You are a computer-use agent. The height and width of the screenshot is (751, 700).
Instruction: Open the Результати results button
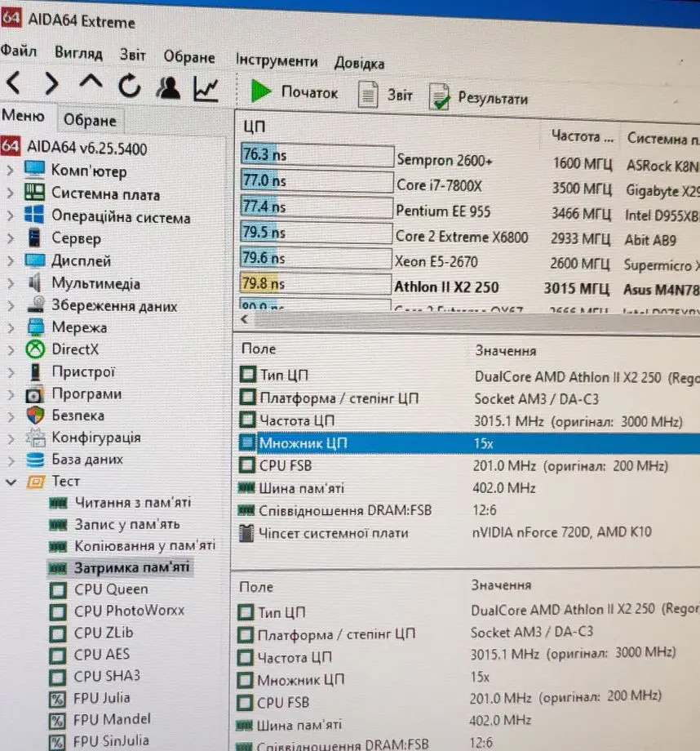[x=479, y=97]
